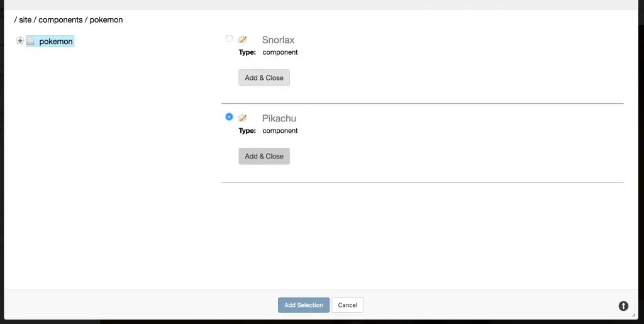Screen dimensions: 644x324
Task: Click pokemon in the breadcrumb path
Action: click(106, 20)
